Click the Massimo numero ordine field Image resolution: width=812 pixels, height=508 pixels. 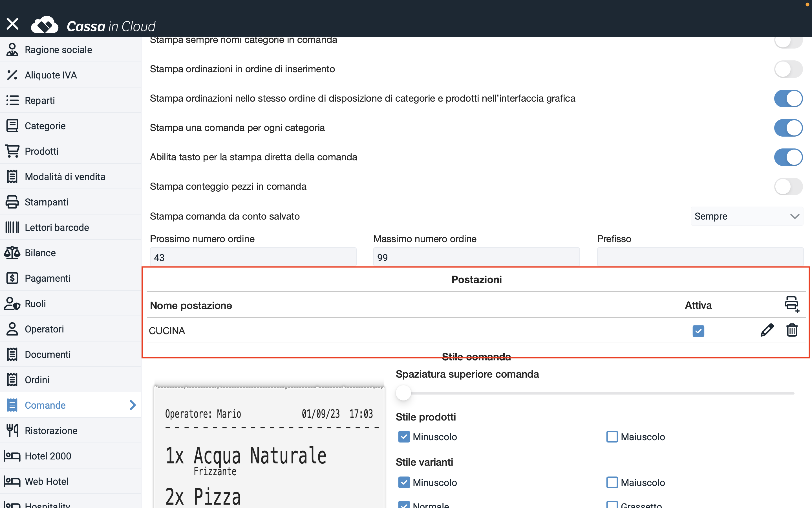pos(476,257)
